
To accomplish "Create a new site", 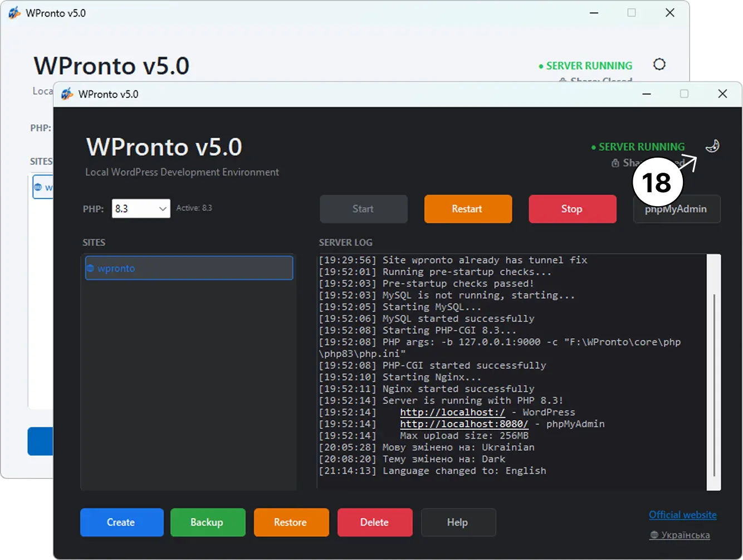I will point(121,522).
